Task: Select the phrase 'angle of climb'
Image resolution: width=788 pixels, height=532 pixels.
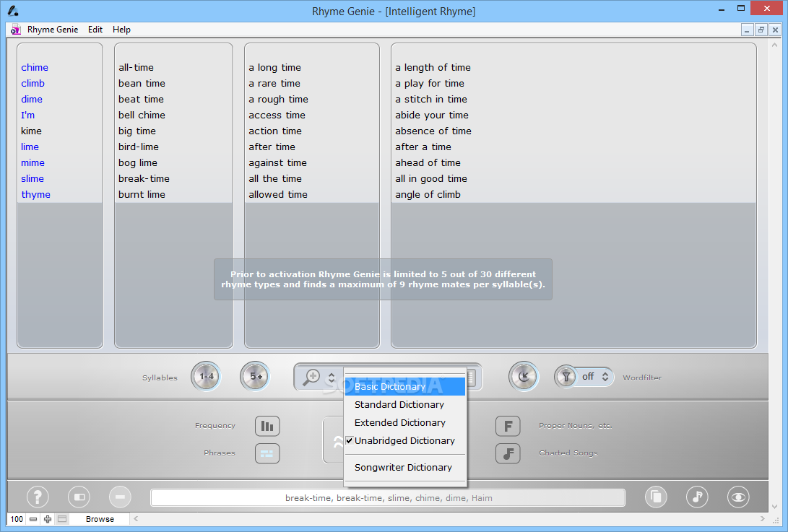Action: (x=428, y=195)
